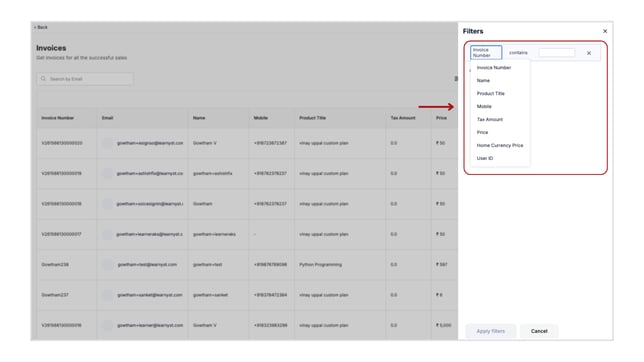Click the Invoices page heading

tap(51, 48)
